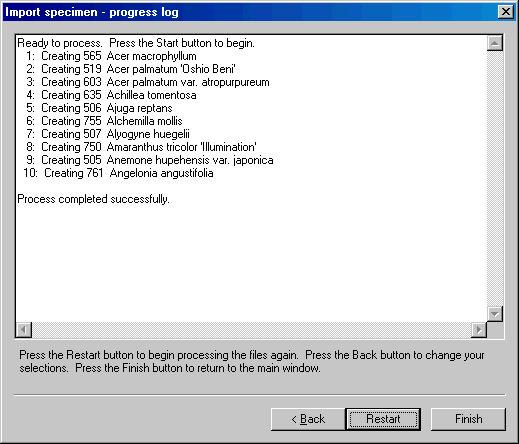Viewport: 519px width, 444px height.
Task: Click the dialog title bar text
Action: click(92, 12)
